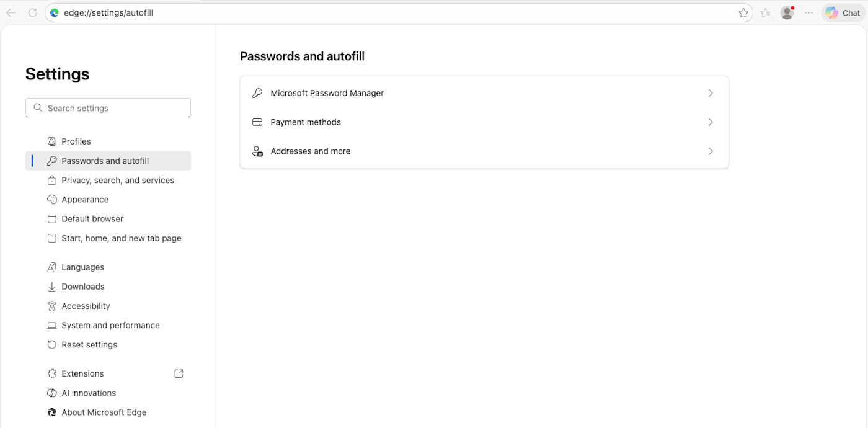Viewport: 868px width, 428px height.
Task: Open Chat in the toolbar
Action: point(841,12)
